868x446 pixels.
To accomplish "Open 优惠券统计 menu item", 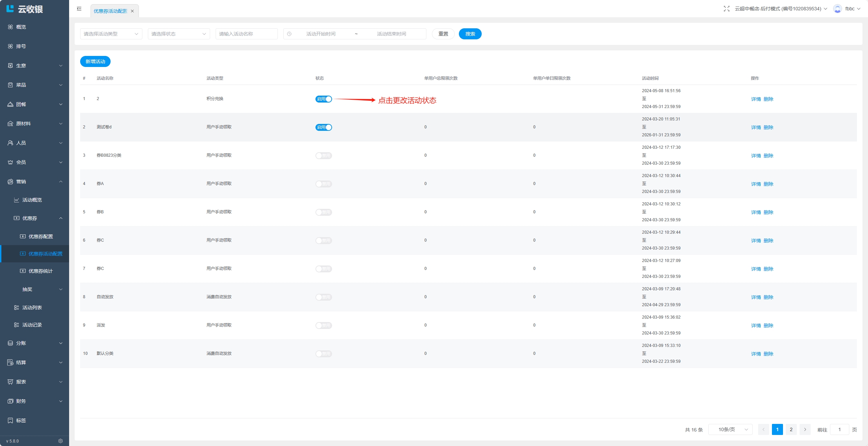I will [40, 271].
